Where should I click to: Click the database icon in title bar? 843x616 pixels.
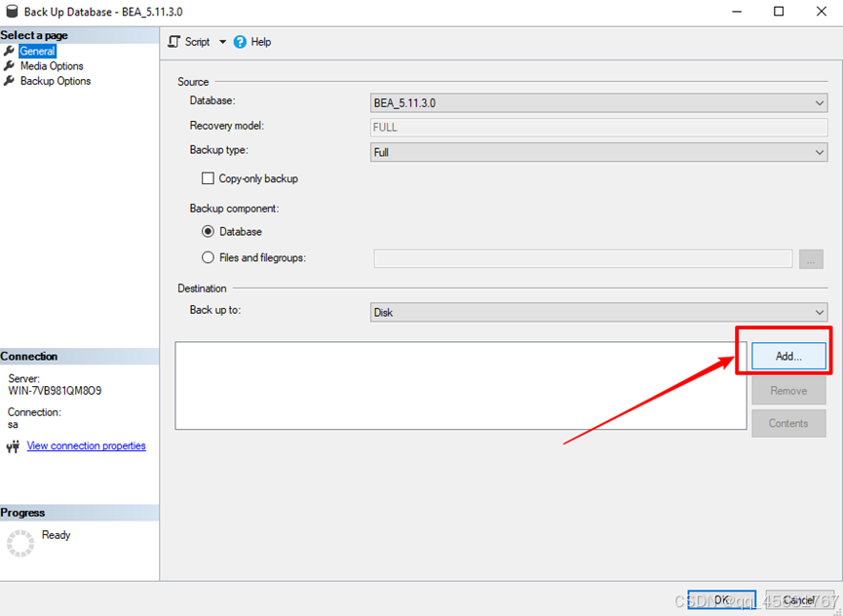[x=12, y=12]
